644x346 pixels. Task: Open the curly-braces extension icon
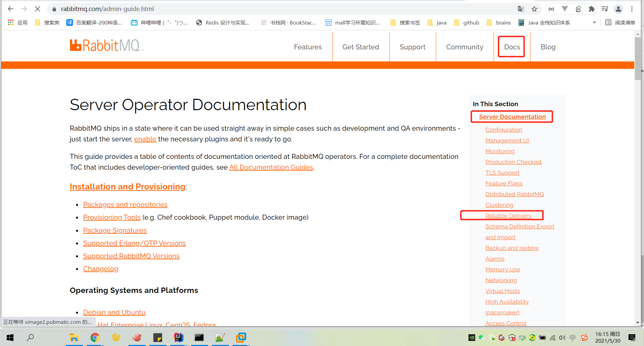551,9
